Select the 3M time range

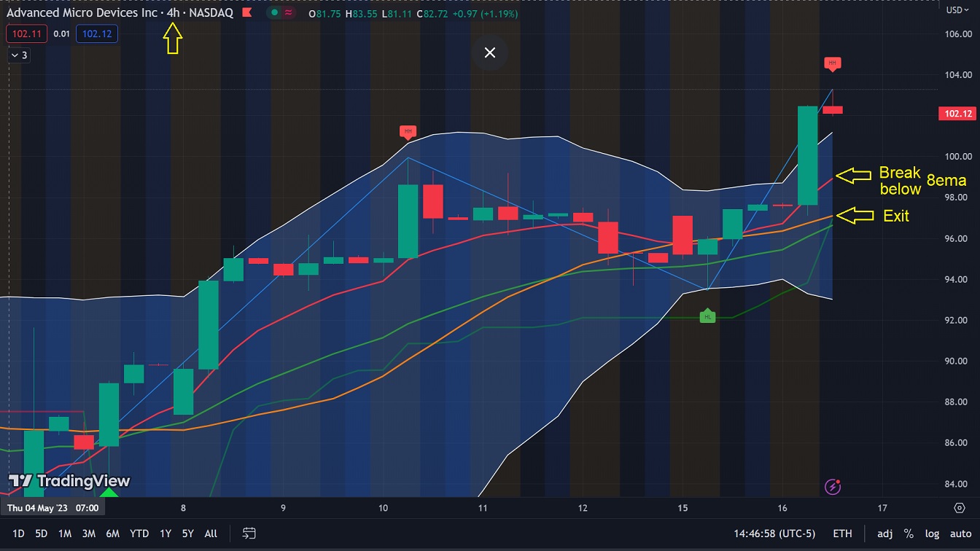click(x=88, y=534)
